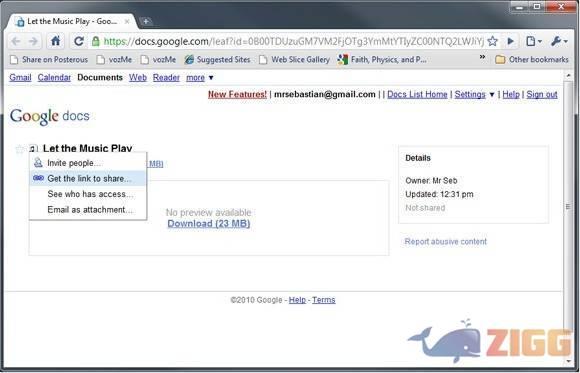
Task: Click the Owner: Mr Seb detail
Action: (431, 181)
